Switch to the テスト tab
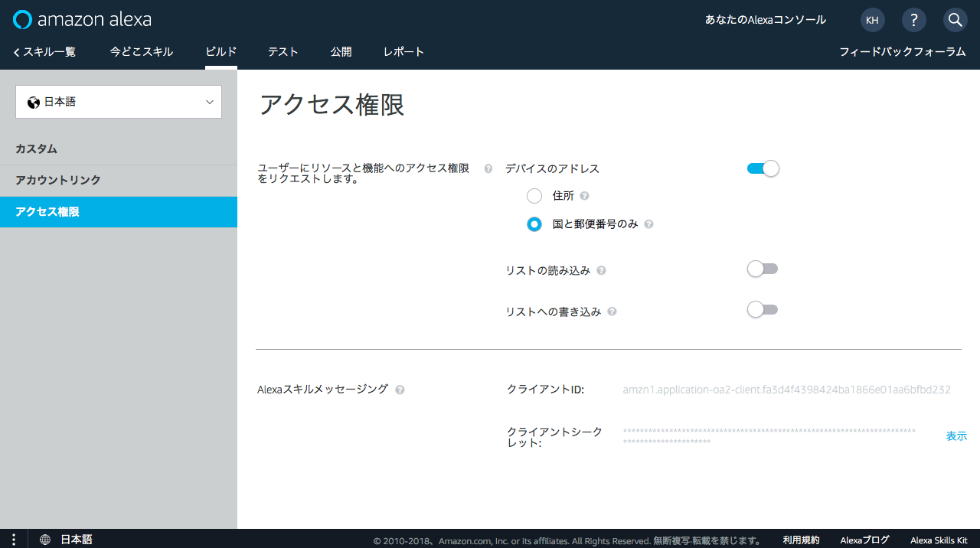The width and height of the screenshot is (980, 548). coord(283,52)
